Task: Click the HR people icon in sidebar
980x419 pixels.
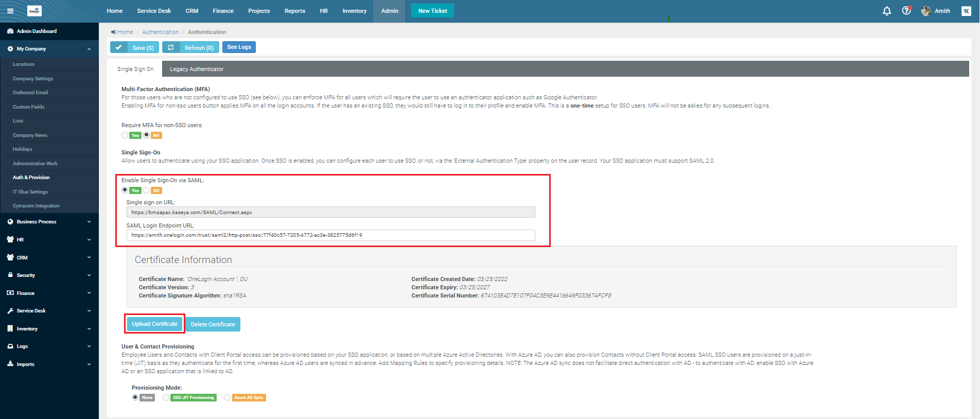Action: pyautogui.click(x=10, y=240)
